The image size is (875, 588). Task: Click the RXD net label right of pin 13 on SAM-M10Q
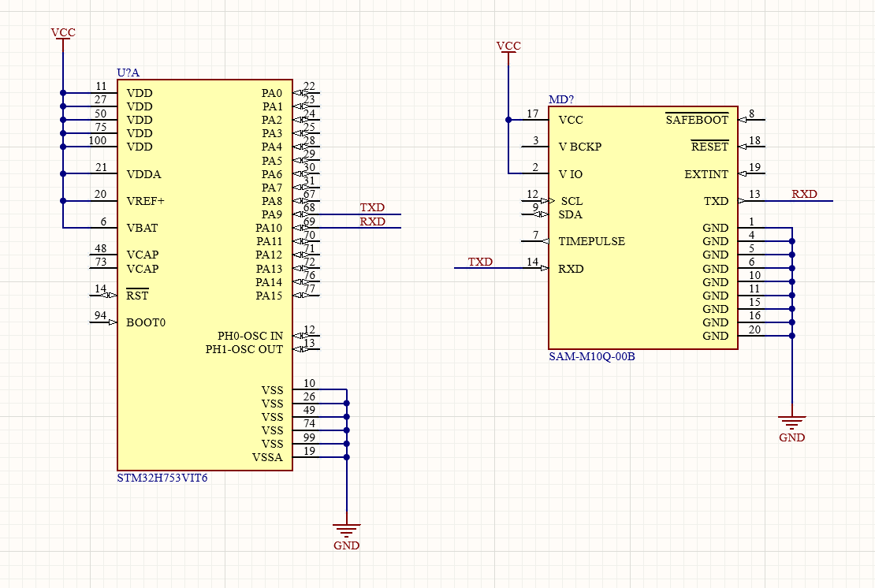pyautogui.click(x=804, y=194)
